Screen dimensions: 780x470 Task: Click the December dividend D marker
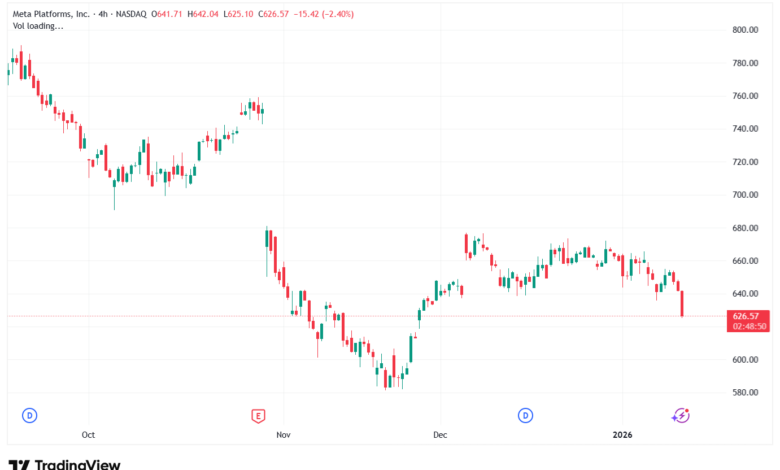tap(525, 414)
